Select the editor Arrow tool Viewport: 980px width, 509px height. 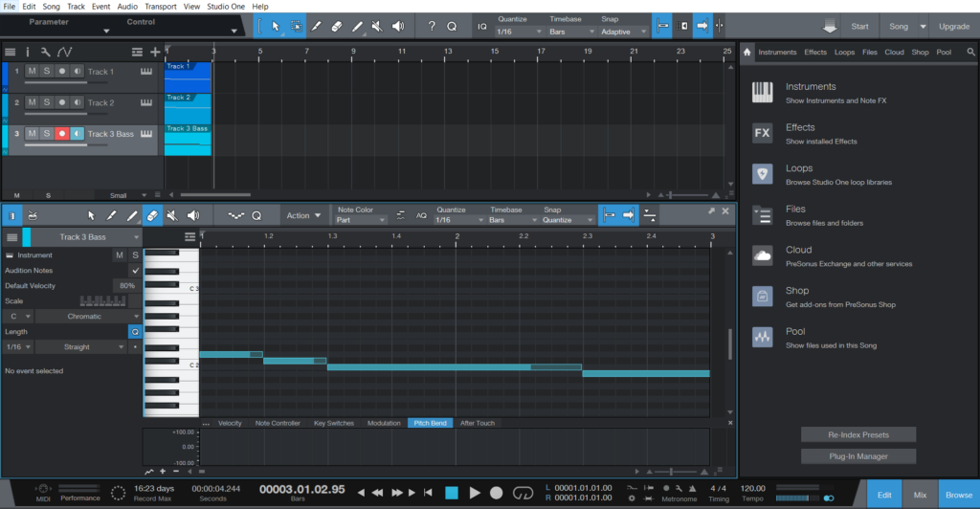point(91,215)
